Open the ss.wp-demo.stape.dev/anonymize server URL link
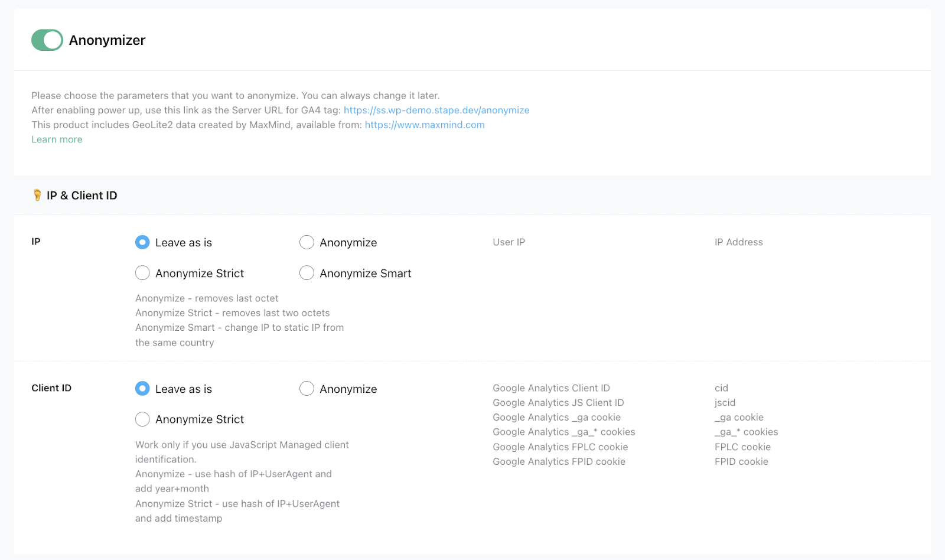 (436, 110)
